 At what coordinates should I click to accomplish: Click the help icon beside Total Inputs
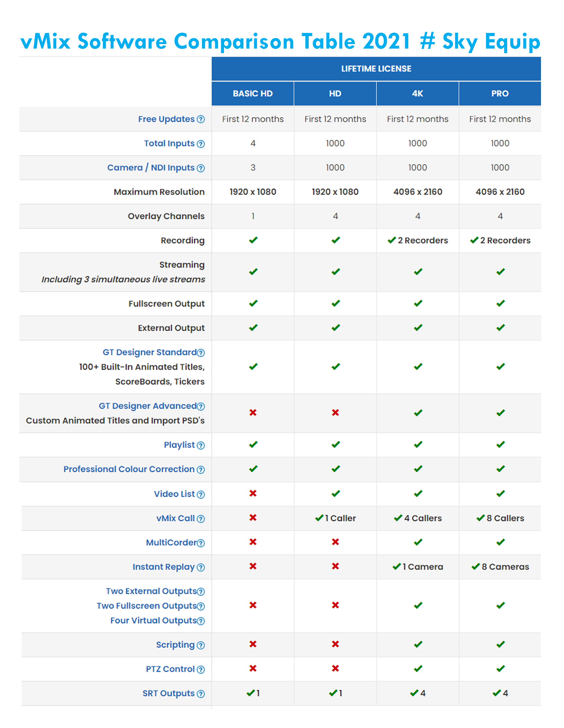200,144
